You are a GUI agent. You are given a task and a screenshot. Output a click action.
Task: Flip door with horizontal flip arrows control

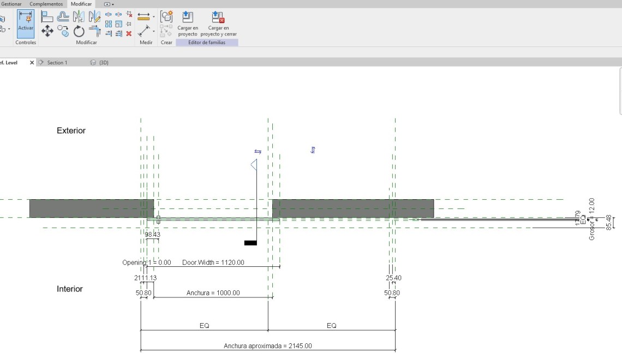click(258, 152)
